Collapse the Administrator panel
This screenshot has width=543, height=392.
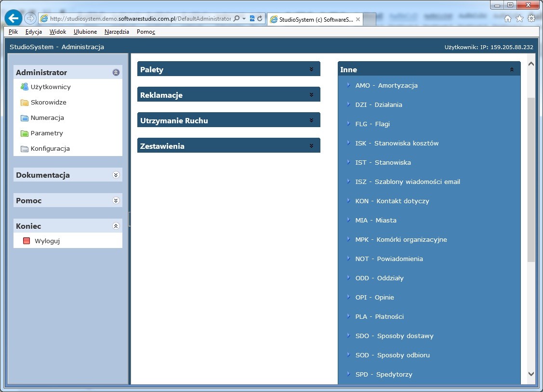[116, 72]
